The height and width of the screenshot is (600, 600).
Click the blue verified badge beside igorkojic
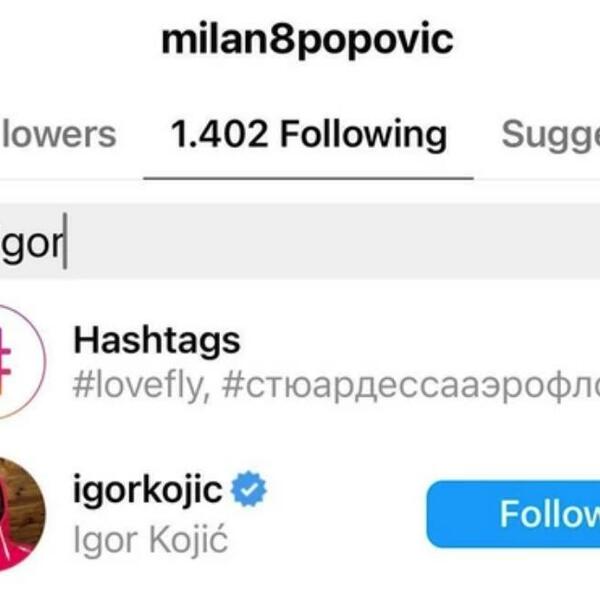(x=249, y=492)
